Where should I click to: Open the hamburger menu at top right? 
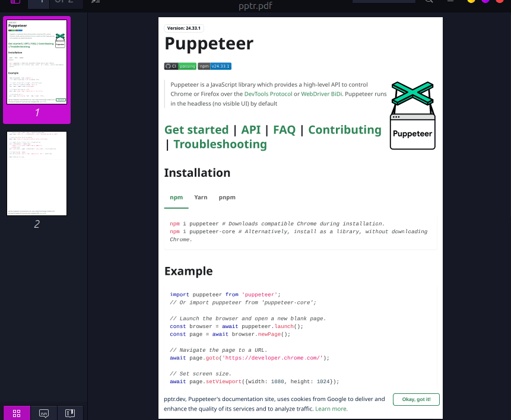coord(450,2)
